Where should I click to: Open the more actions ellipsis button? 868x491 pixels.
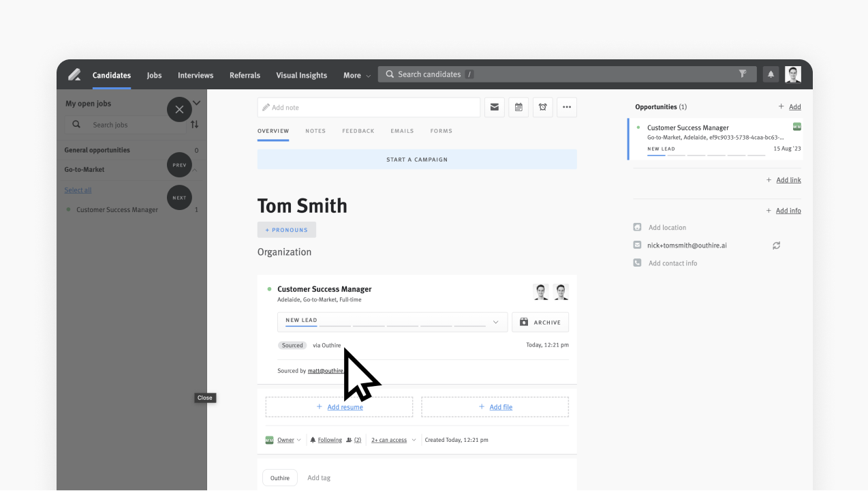tap(567, 107)
